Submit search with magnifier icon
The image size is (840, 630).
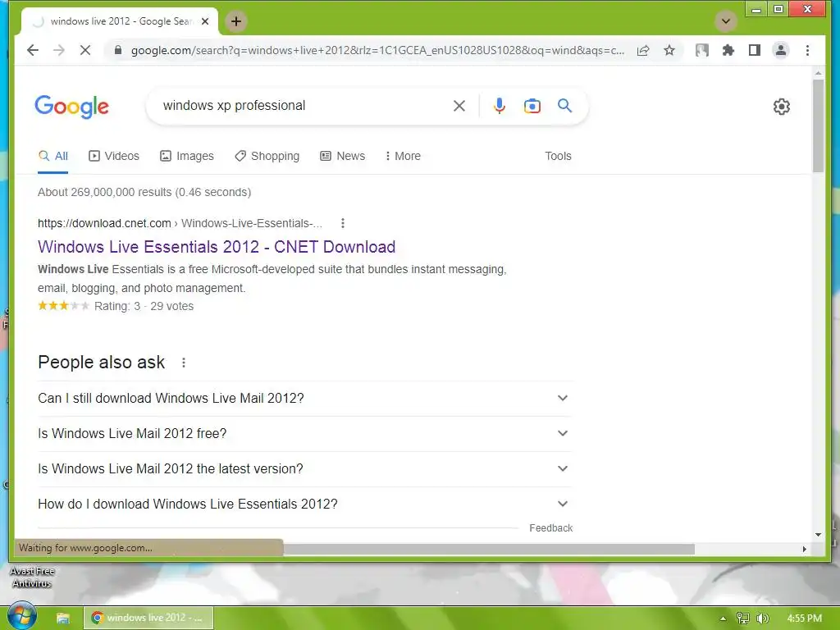tap(564, 106)
